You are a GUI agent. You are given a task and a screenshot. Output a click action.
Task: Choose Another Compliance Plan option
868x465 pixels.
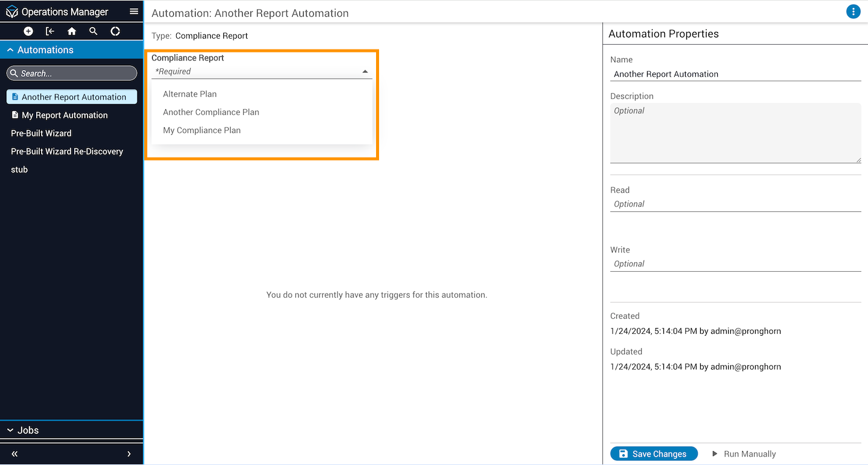pos(211,112)
